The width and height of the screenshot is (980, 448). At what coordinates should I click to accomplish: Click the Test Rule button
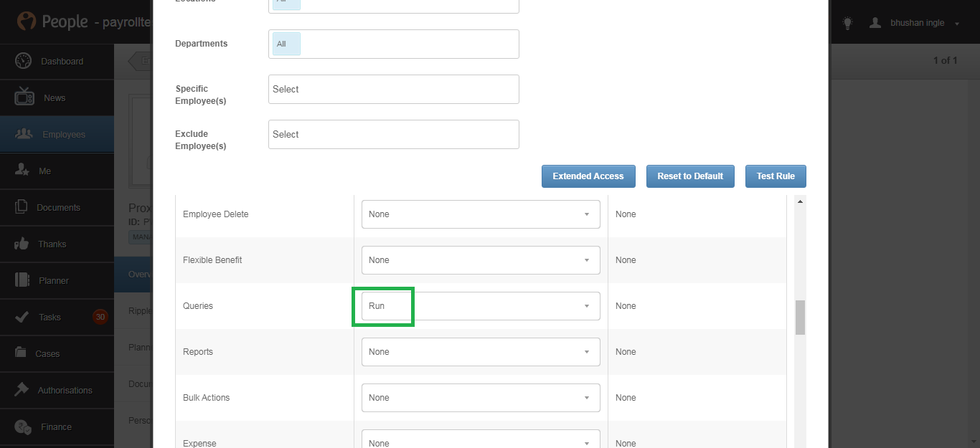pyautogui.click(x=776, y=176)
